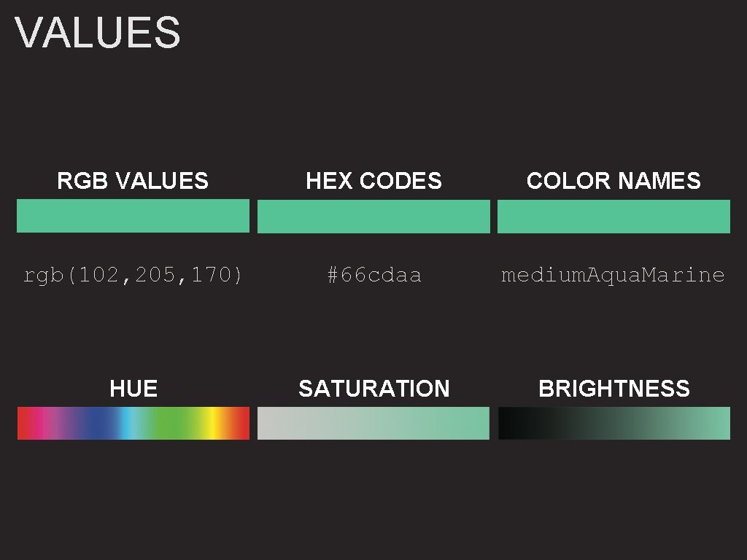
Task: Click the gray left end of saturation bar
Action: pos(267,424)
